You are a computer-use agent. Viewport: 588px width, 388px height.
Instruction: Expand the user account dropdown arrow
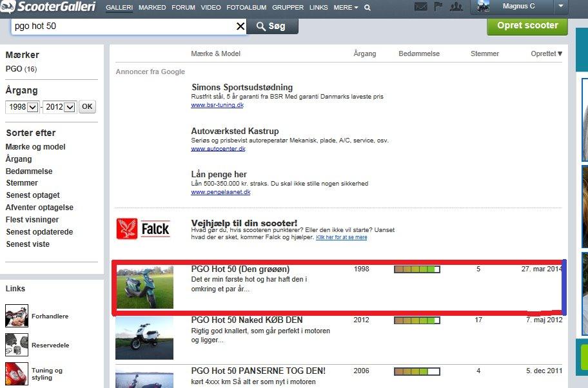561,6
